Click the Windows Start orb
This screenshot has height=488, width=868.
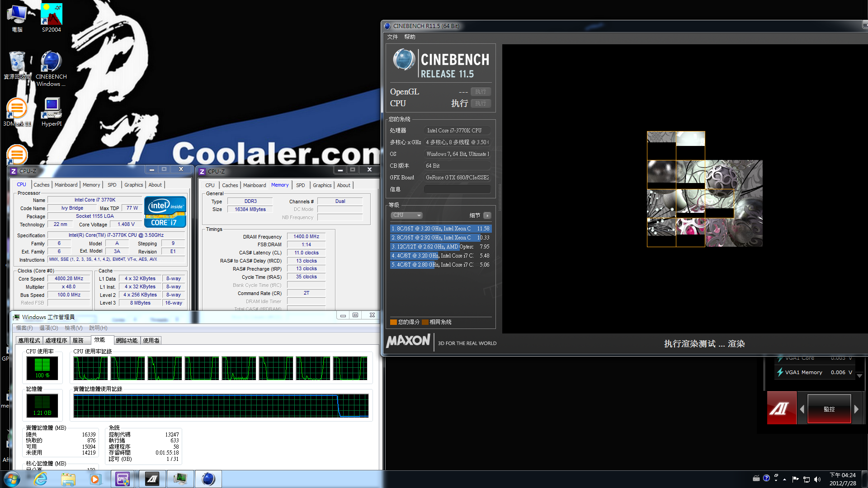click(x=12, y=479)
